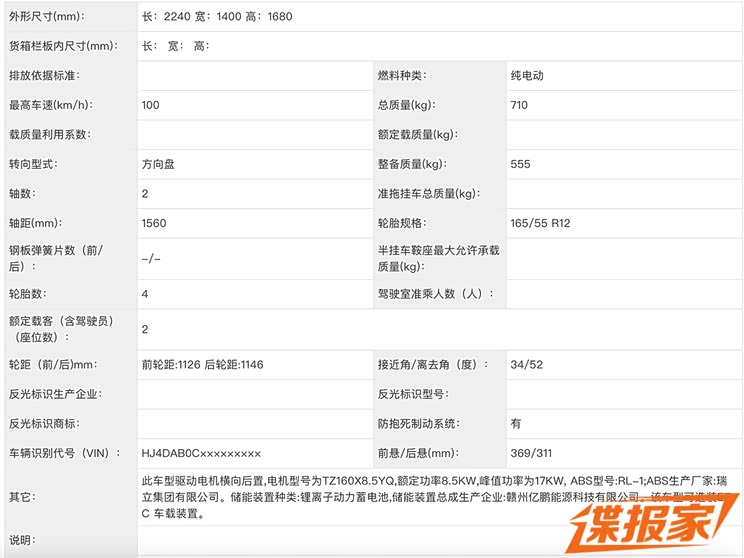Select the 钢板弹簧片数 value -/-

151,258
